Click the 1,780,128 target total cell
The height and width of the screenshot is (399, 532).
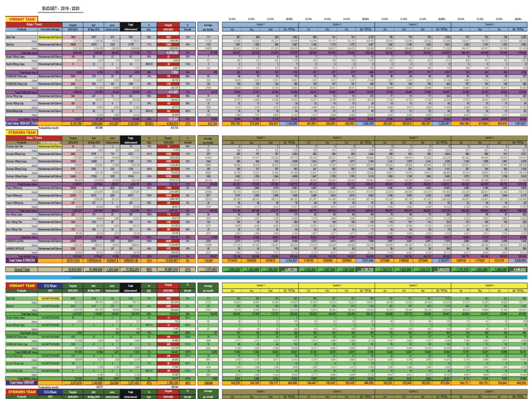[168, 383]
